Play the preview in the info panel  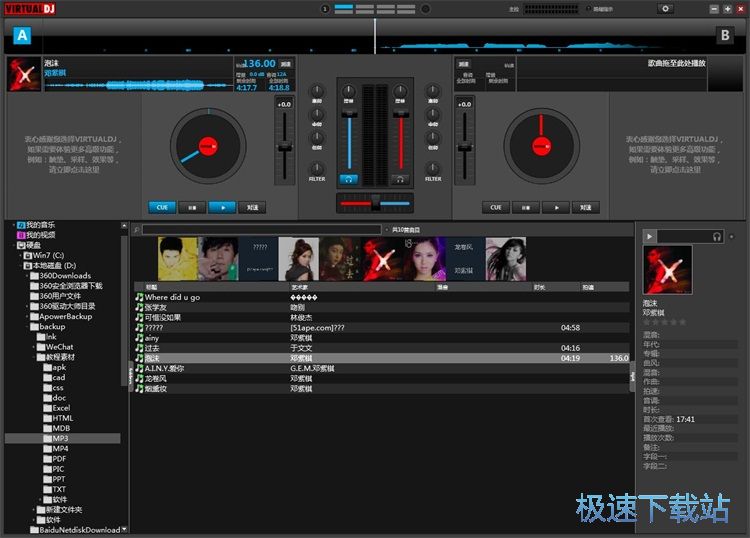click(649, 236)
